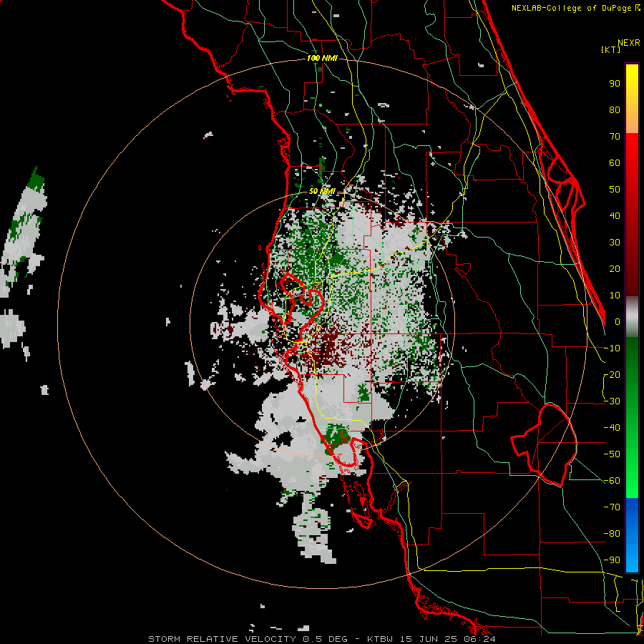Viewport: 644px width, 644px height.
Task: Click the 20 value on the color scale
Action: click(615, 268)
